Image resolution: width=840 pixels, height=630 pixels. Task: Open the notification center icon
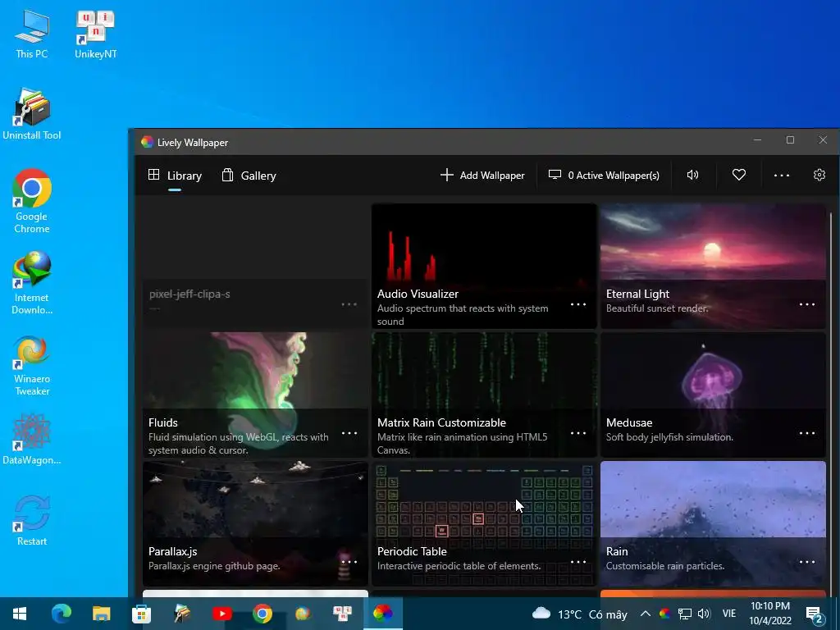click(815, 614)
